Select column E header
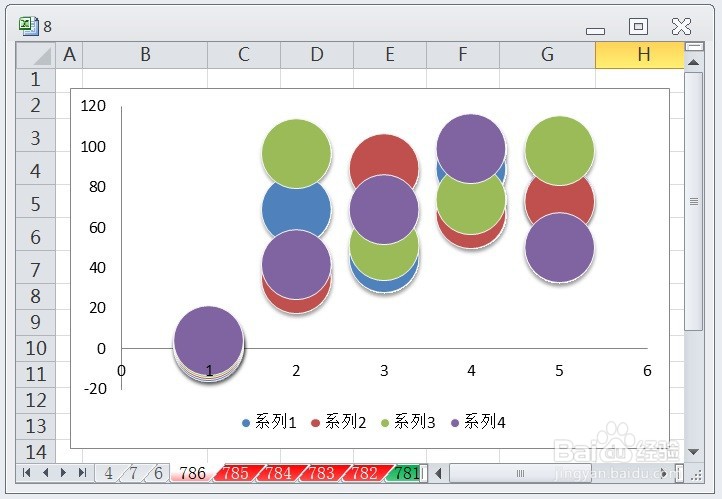Viewport: 722px width, 499px height. (x=390, y=55)
